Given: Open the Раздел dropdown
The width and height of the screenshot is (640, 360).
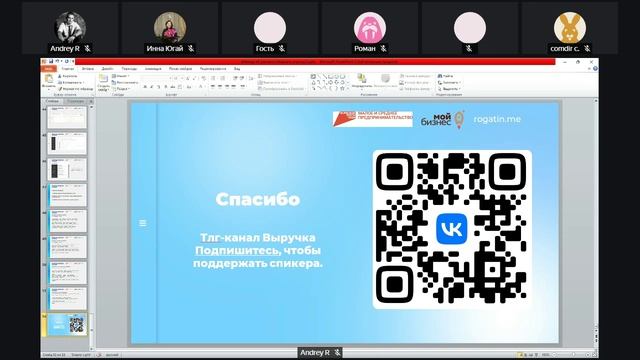Looking at the screenshot, I should point(121,89).
